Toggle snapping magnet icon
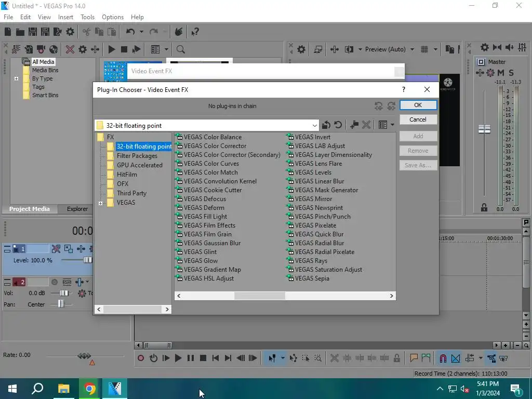532x399 pixels. coord(443,358)
